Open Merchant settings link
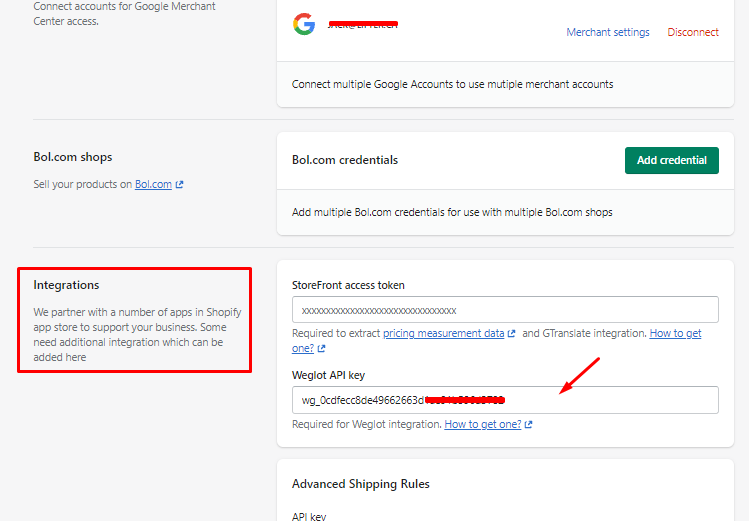The height and width of the screenshot is (521, 749). (x=608, y=32)
